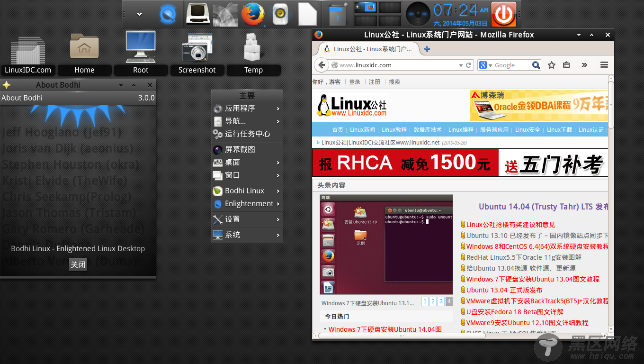Screen dimensions: 644x364
Task: Open the 设置 submenu
Action: [247, 219]
